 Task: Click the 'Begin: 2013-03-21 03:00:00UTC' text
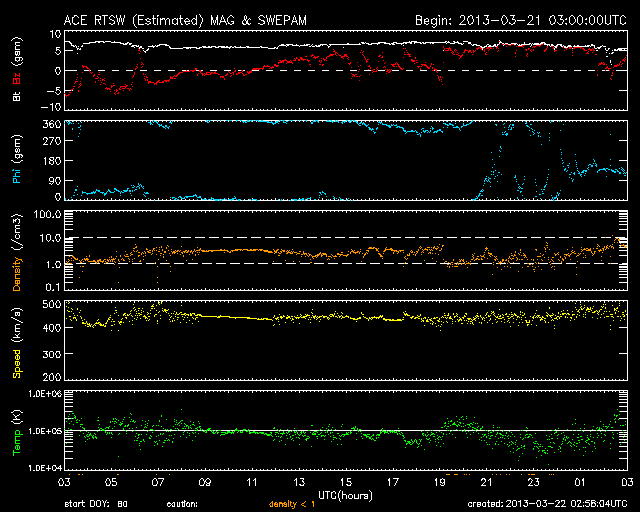pos(521,20)
